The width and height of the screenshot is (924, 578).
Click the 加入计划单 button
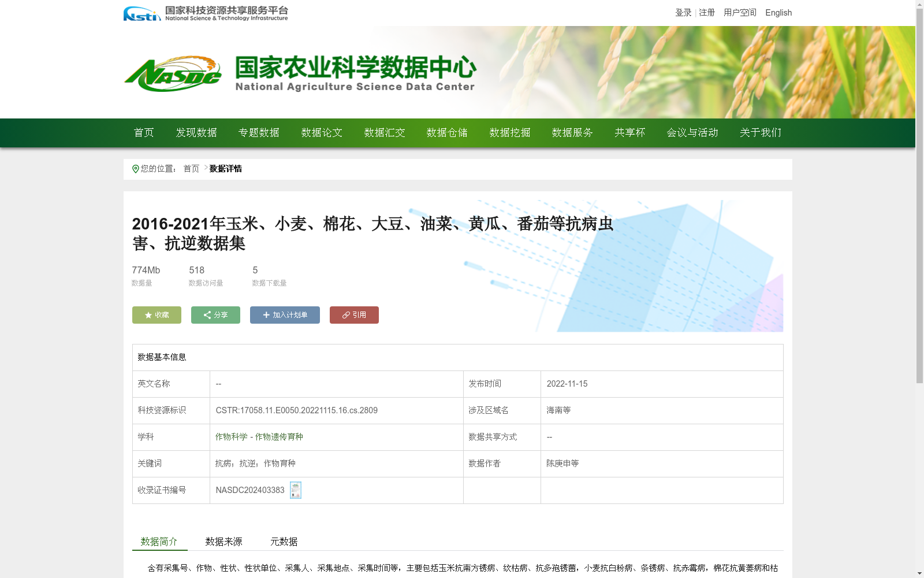(x=285, y=315)
